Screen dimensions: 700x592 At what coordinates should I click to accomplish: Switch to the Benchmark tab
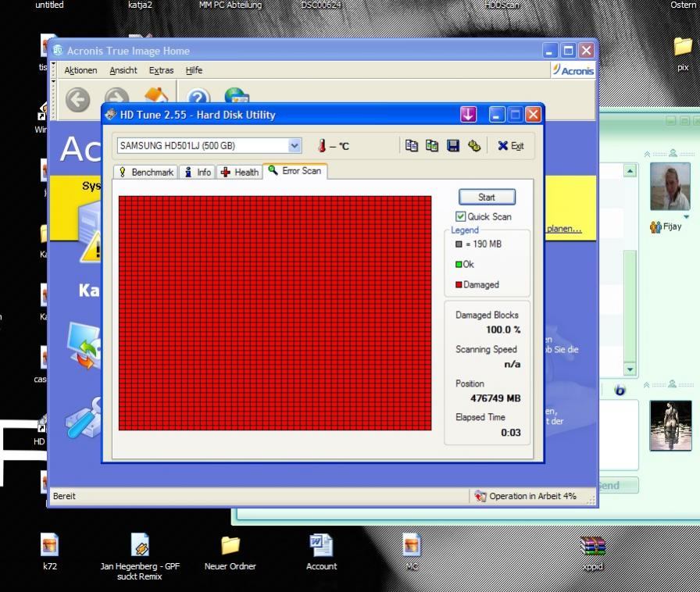tap(146, 172)
